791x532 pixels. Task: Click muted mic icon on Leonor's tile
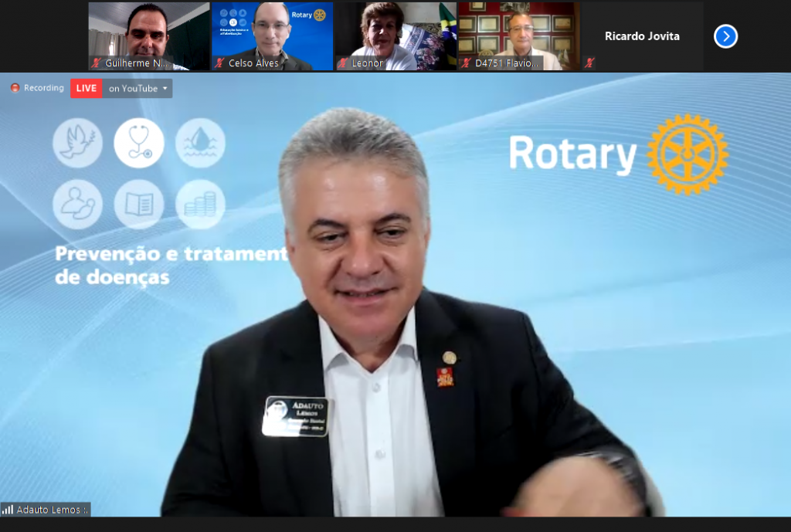[x=343, y=63]
